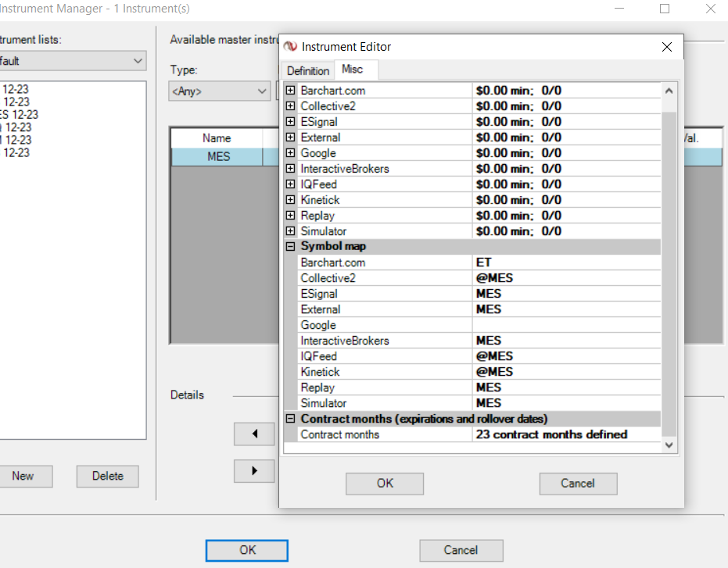
Task: Click the Name column header
Action: 217,138
